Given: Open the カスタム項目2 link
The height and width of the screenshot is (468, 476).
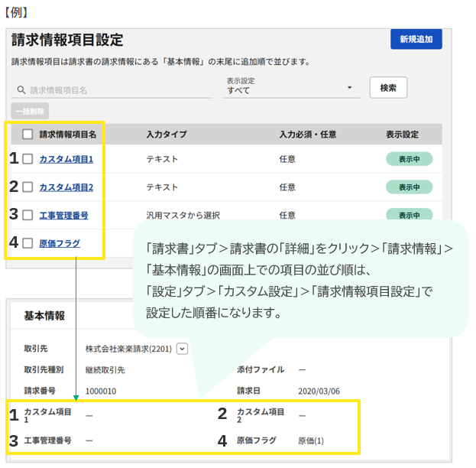Looking at the screenshot, I should point(66,187).
